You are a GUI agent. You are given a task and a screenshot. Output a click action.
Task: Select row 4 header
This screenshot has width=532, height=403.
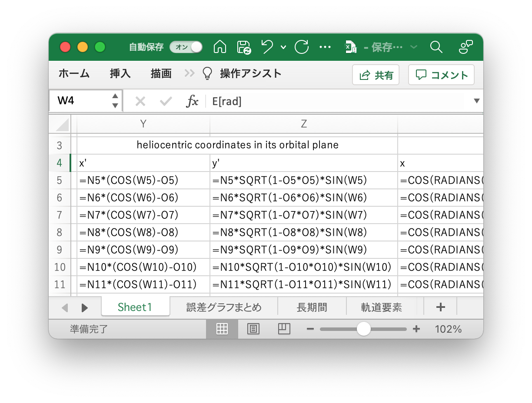click(60, 163)
